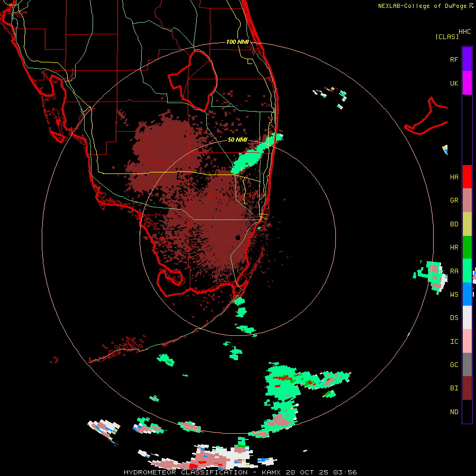This screenshot has width=476, height=476.
Task: Click the "100 NMI" range ring label
Action: 237,42
